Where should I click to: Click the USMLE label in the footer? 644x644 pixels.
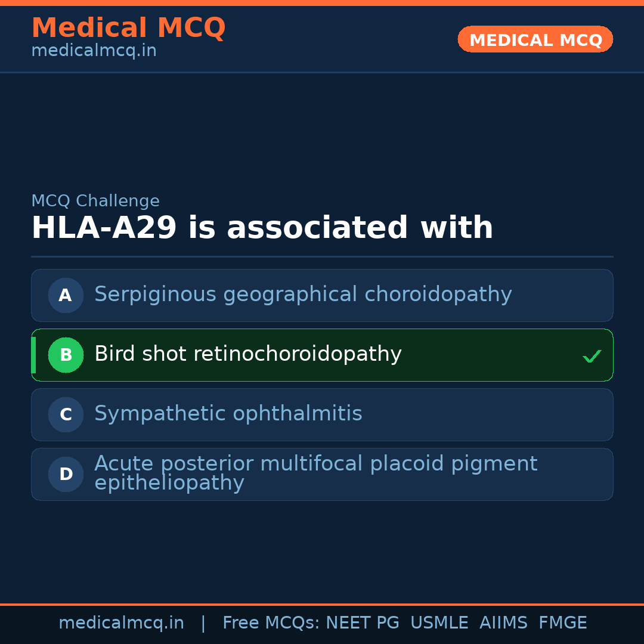pos(439,623)
